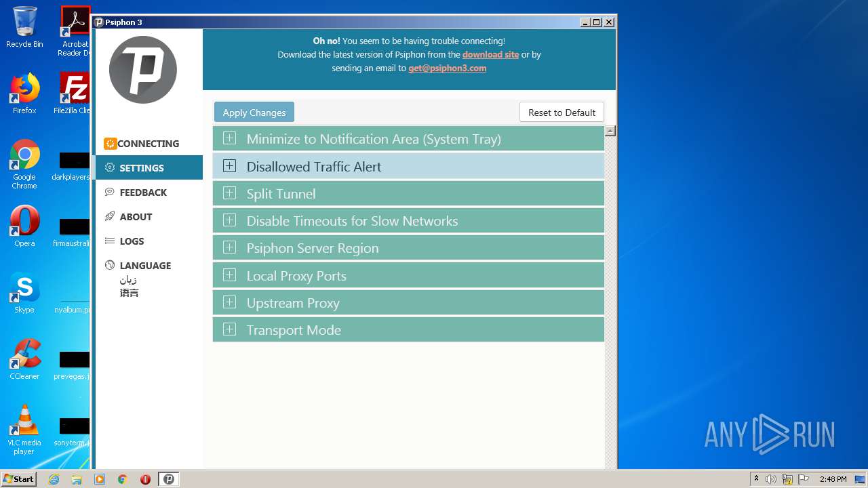Go to the Connecting tab
This screenshot has height=488, width=868.
[x=149, y=144]
